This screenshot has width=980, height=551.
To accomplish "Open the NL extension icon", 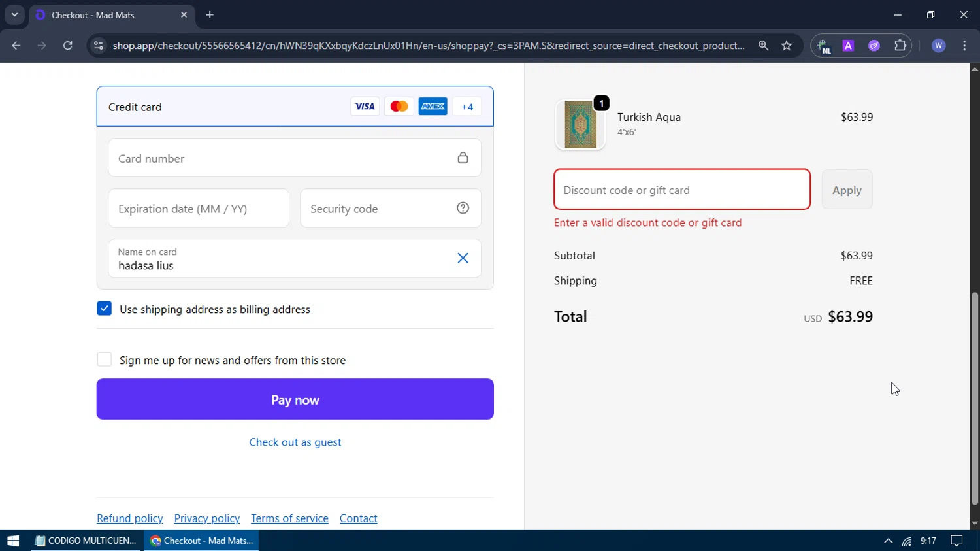I will [825, 46].
